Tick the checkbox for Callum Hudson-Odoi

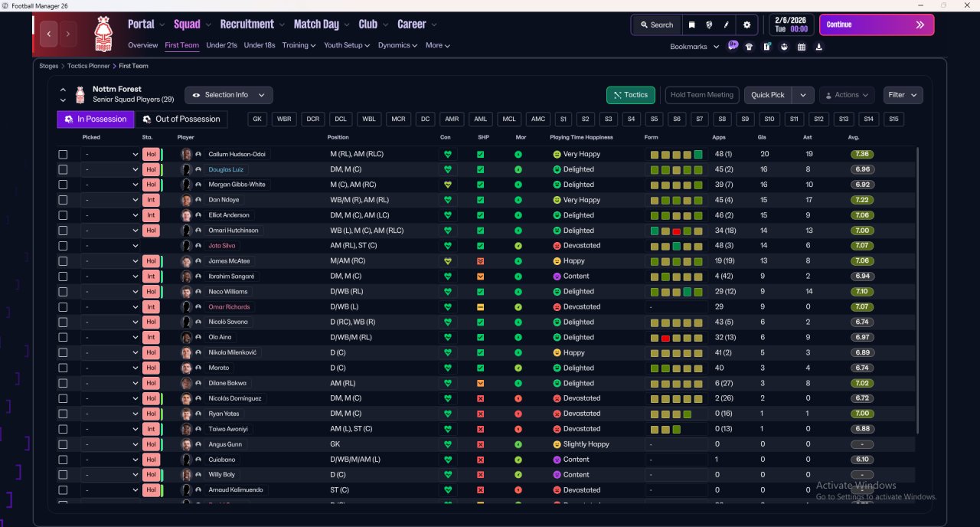click(x=63, y=154)
